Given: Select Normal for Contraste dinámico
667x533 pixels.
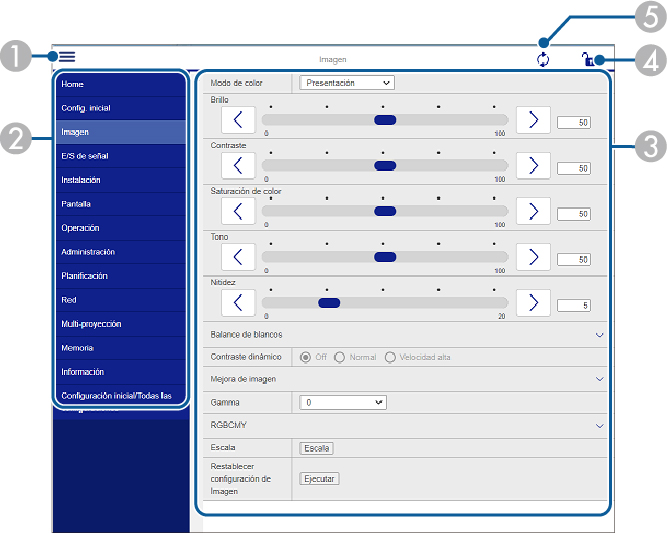Looking at the screenshot, I should pyautogui.click(x=340, y=357).
